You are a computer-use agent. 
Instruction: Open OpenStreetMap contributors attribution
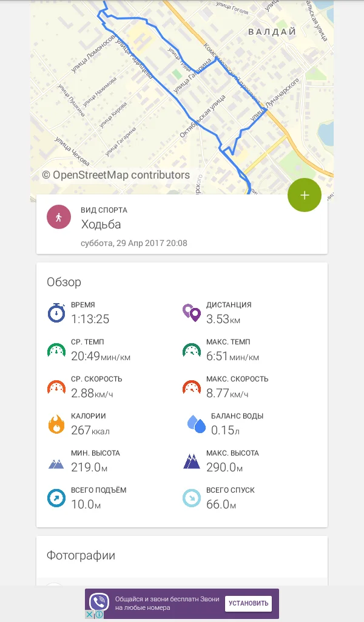tap(116, 175)
